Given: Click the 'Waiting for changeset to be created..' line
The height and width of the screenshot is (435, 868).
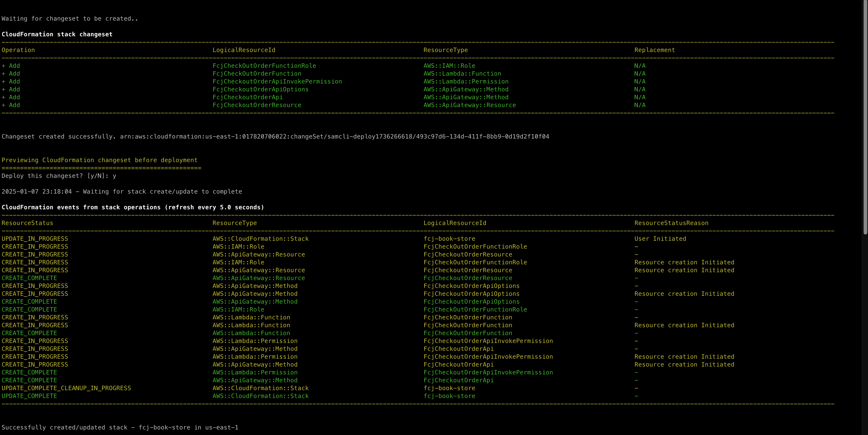Looking at the screenshot, I should point(70,19).
